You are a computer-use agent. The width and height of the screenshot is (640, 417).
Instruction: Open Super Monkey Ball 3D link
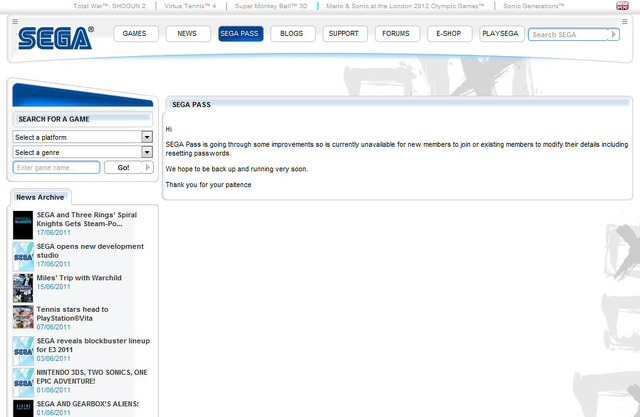[271, 6]
